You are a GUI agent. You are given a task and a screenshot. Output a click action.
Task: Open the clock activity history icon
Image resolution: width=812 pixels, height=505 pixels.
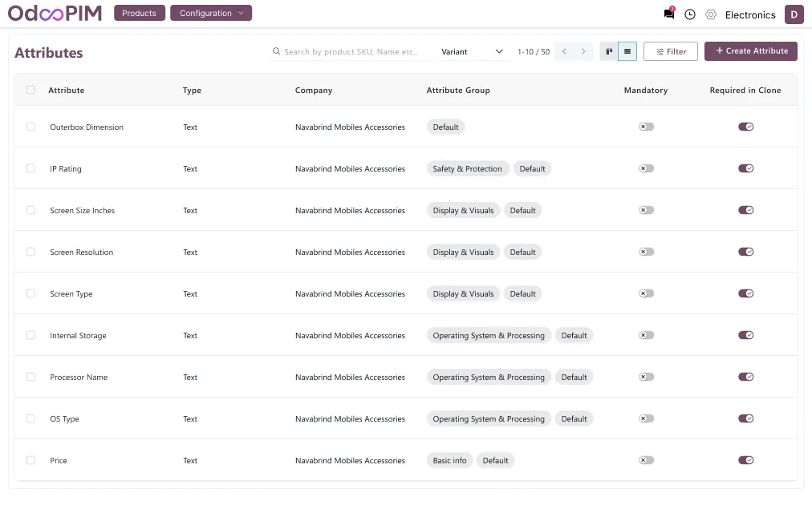689,14
